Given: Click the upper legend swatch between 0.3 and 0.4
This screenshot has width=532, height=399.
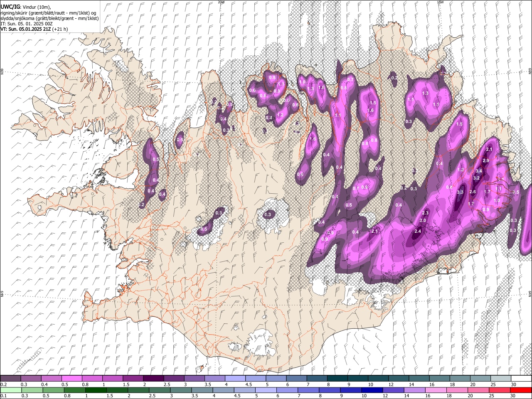Looking at the screenshot, I should click(x=31, y=378).
